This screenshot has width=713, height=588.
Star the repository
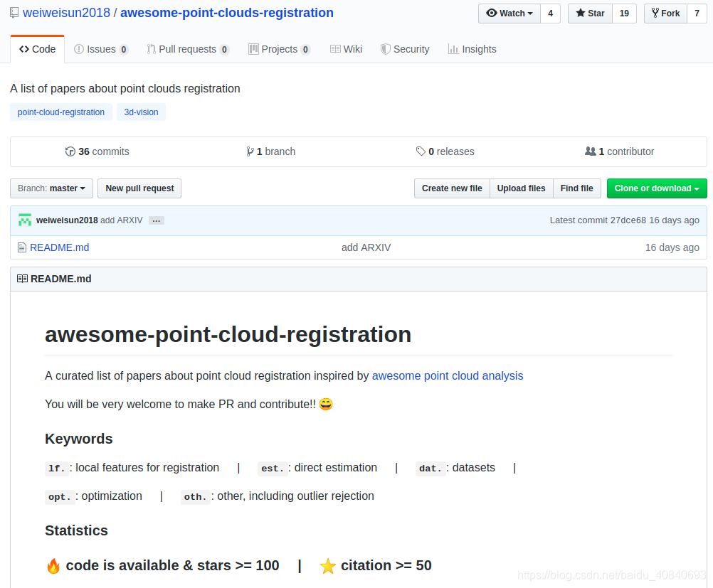point(590,14)
